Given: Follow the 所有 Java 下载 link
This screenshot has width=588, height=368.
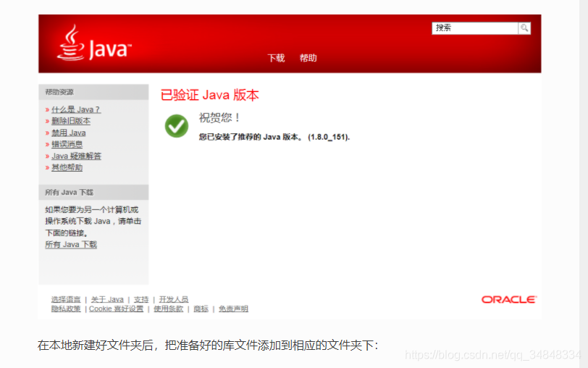Looking at the screenshot, I should click(x=71, y=245).
